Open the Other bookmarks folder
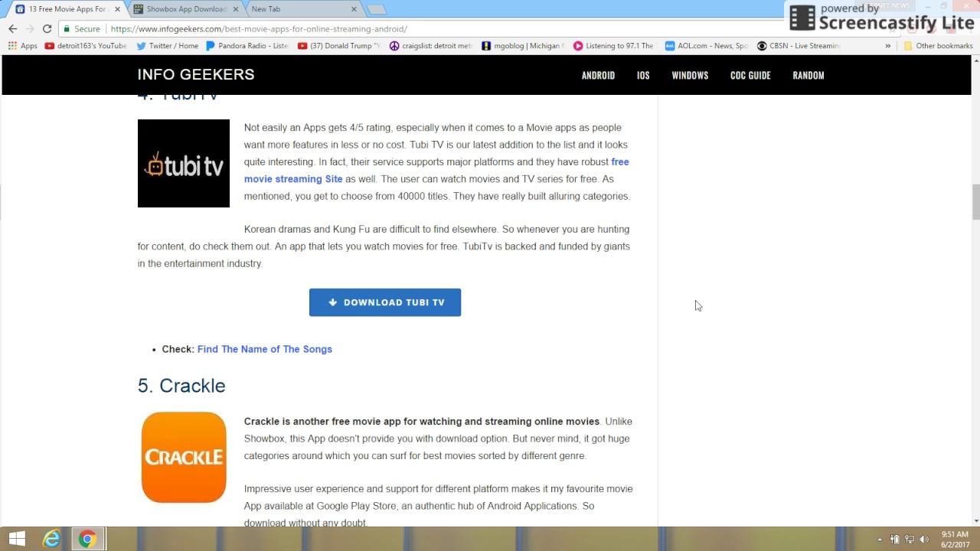The image size is (980, 551). [938, 46]
